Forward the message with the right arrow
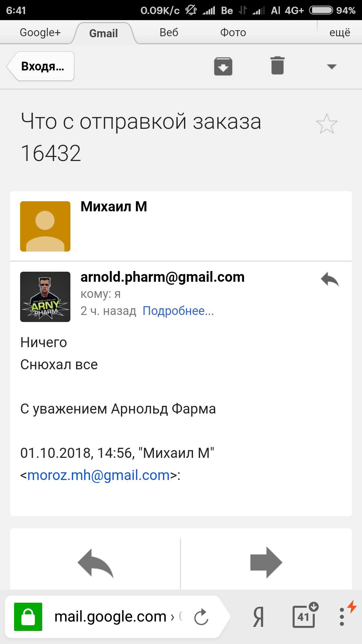The image size is (362, 644). tap(266, 562)
